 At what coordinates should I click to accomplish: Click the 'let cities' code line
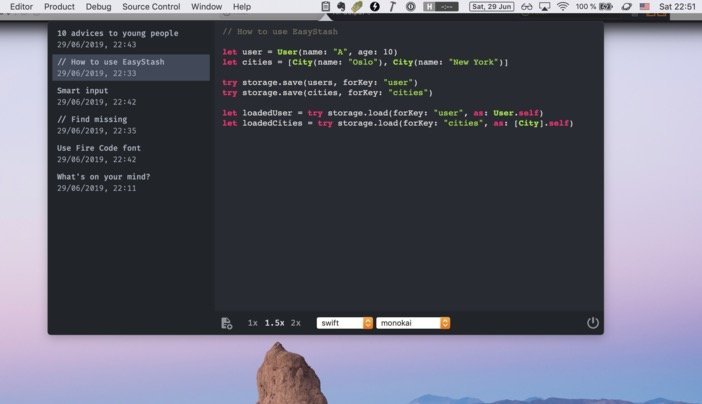365,62
